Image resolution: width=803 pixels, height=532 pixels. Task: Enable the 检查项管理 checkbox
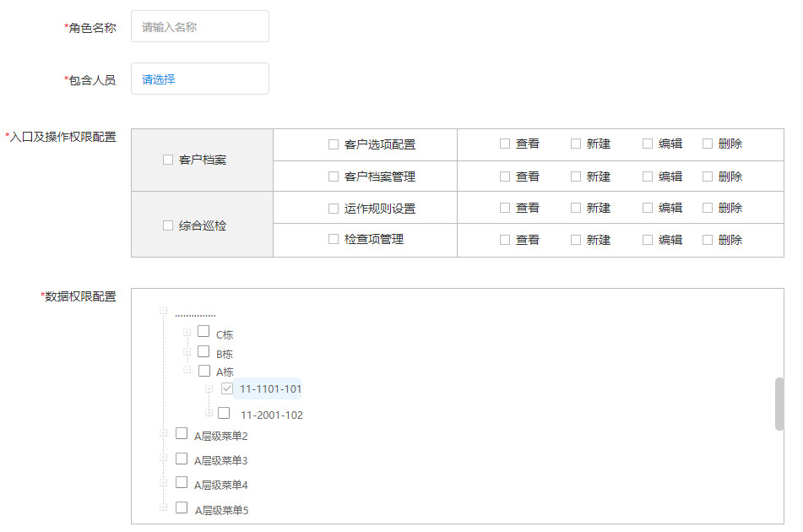point(333,240)
